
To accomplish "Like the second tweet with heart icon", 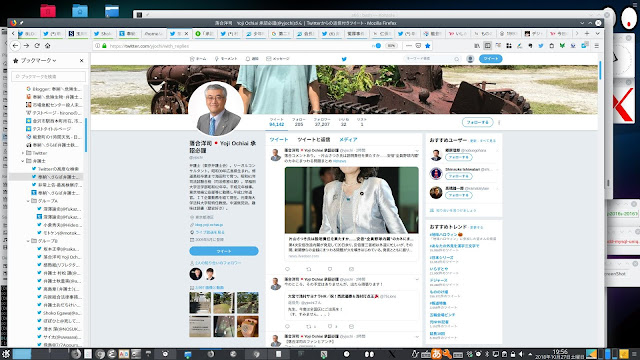I will (330, 327).
